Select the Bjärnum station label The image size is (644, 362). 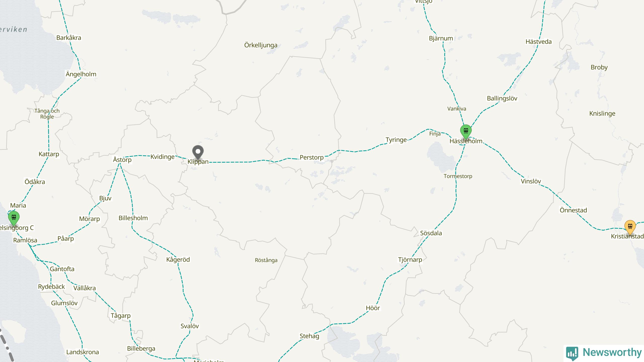tap(441, 38)
